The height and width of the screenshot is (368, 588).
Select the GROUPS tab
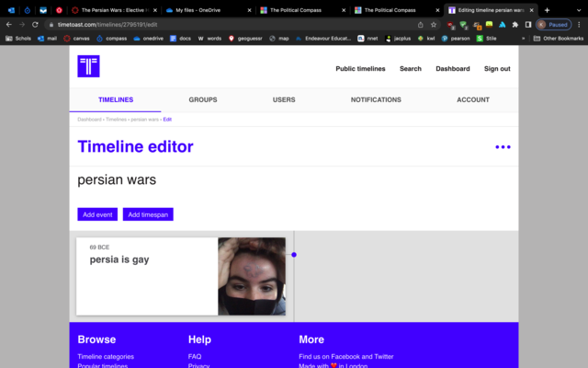[203, 100]
